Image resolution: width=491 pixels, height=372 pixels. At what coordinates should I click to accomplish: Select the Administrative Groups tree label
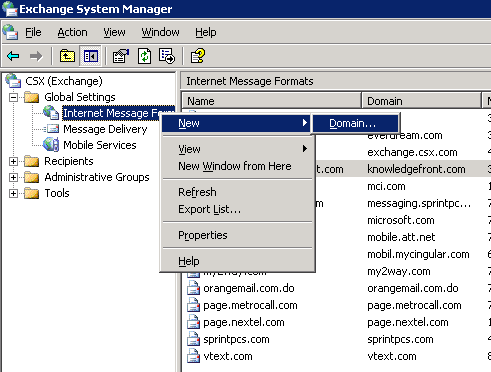point(97,177)
